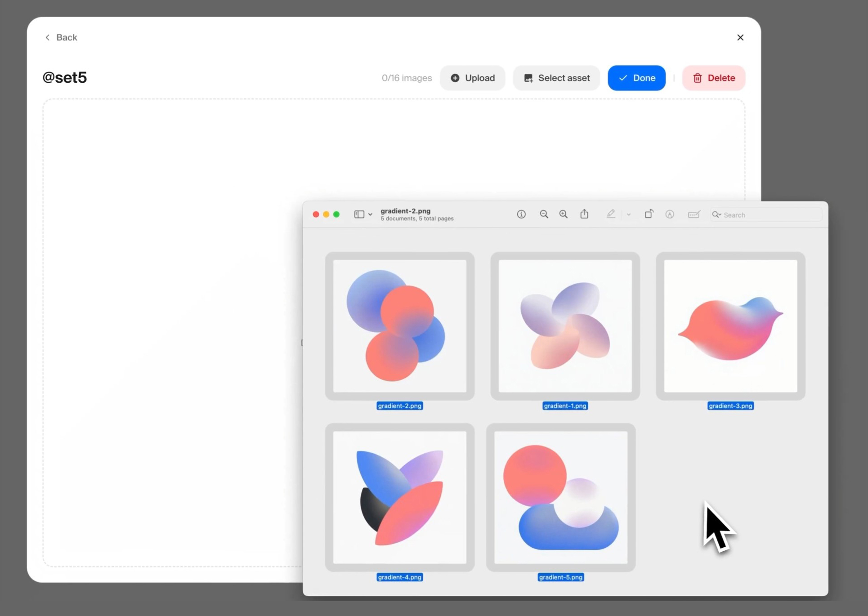This screenshot has width=868, height=616.
Task: Click the Markup pen icon
Action: point(610,214)
